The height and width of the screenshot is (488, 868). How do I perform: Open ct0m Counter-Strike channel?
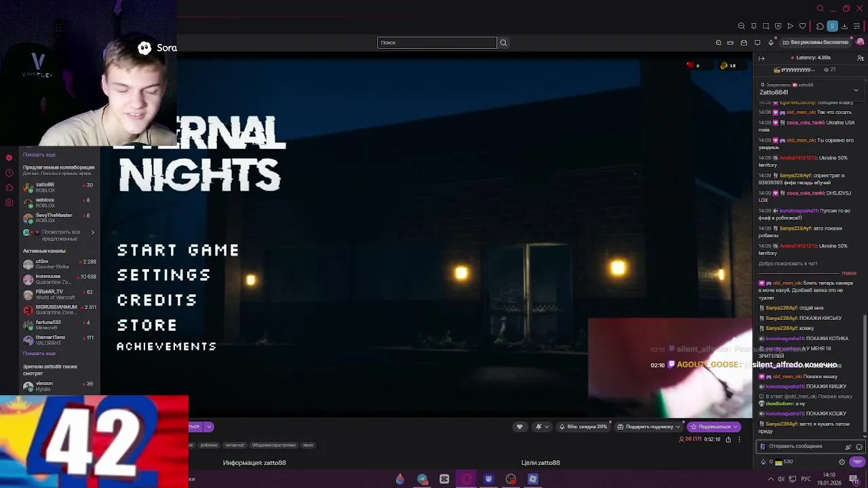click(x=60, y=264)
